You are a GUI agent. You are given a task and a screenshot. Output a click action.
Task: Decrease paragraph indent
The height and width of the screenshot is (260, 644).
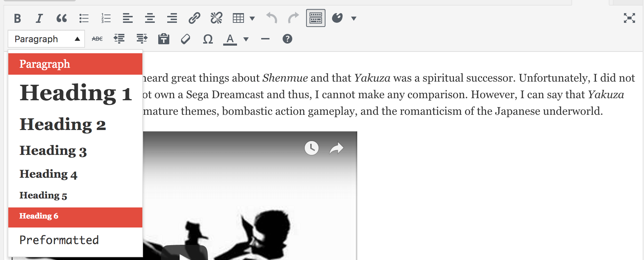(119, 39)
